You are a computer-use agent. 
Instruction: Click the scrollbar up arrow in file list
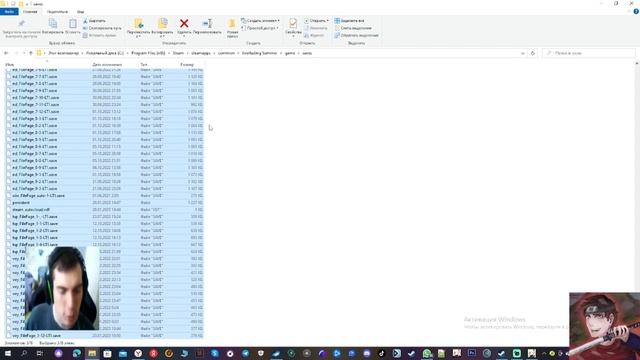click(x=637, y=64)
